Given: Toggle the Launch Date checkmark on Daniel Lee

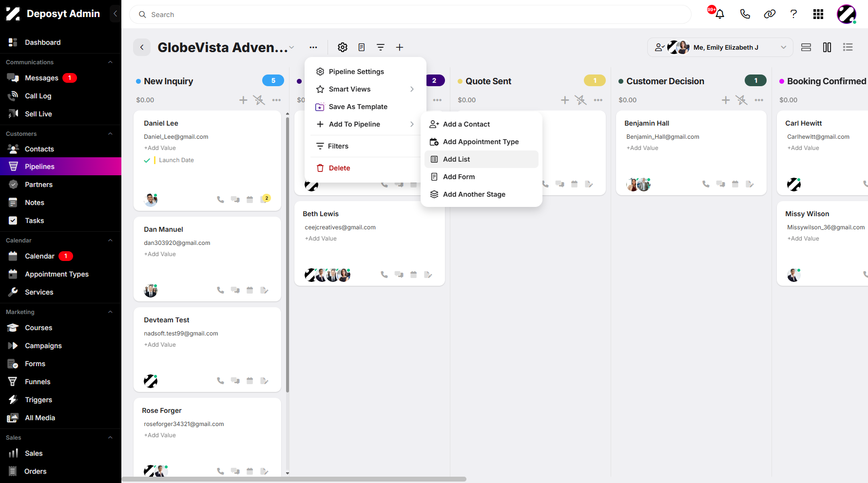Looking at the screenshot, I should [x=147, y=160].
